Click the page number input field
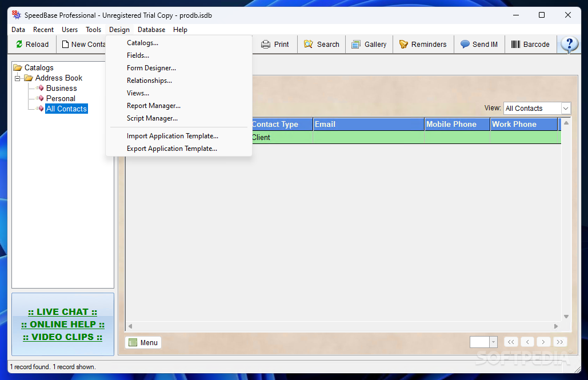 pos(479,342)
